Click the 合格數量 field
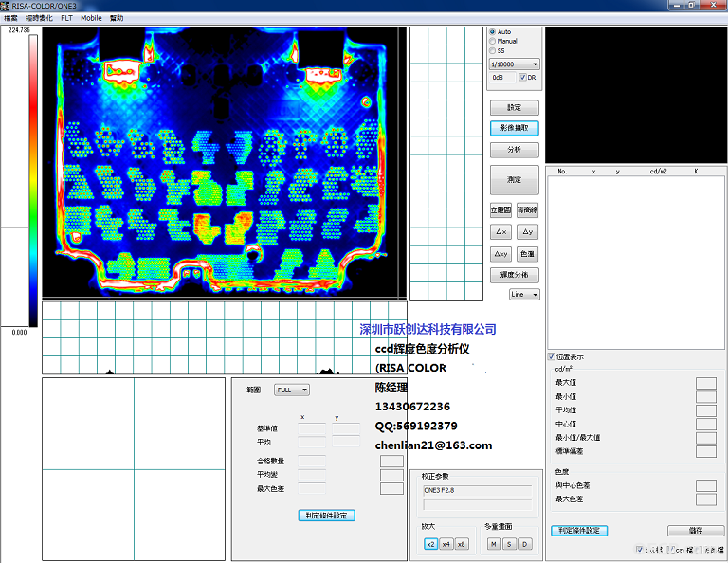The height and width of the screenshot is (563, 728). point(312,461)
